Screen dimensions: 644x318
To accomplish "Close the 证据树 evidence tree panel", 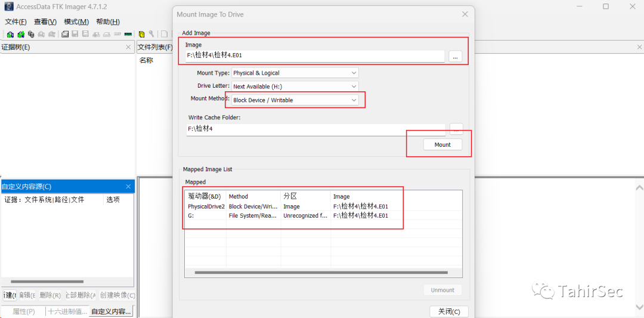I will click(x=128, y=47).
